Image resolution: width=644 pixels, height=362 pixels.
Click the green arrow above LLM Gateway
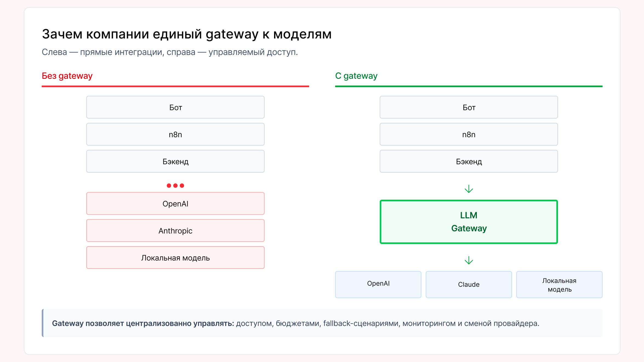469,189
